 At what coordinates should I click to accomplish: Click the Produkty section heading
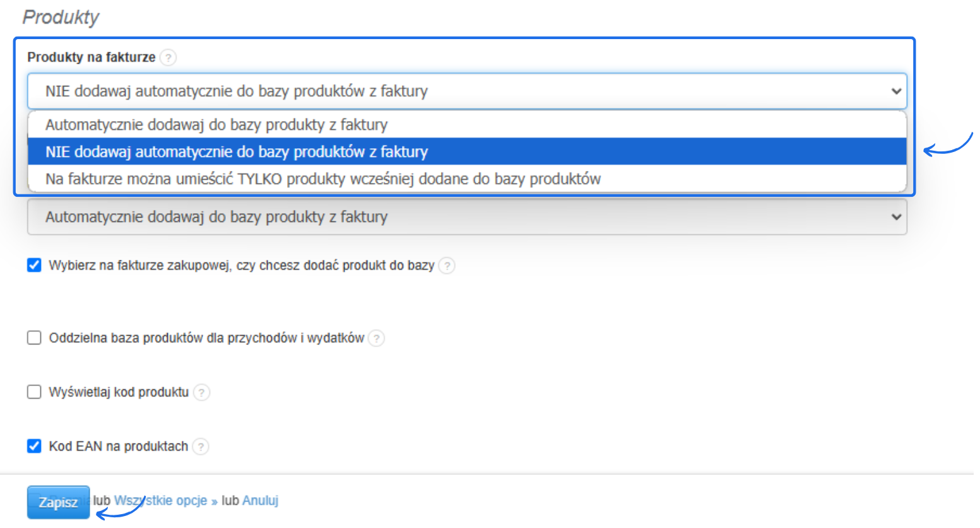click(x=61, y=17)
